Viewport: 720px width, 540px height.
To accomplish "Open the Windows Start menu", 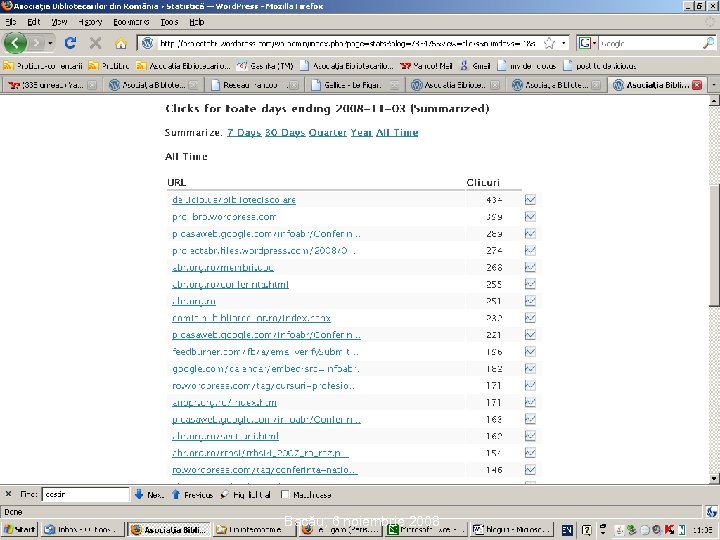I will click(19, 529).
